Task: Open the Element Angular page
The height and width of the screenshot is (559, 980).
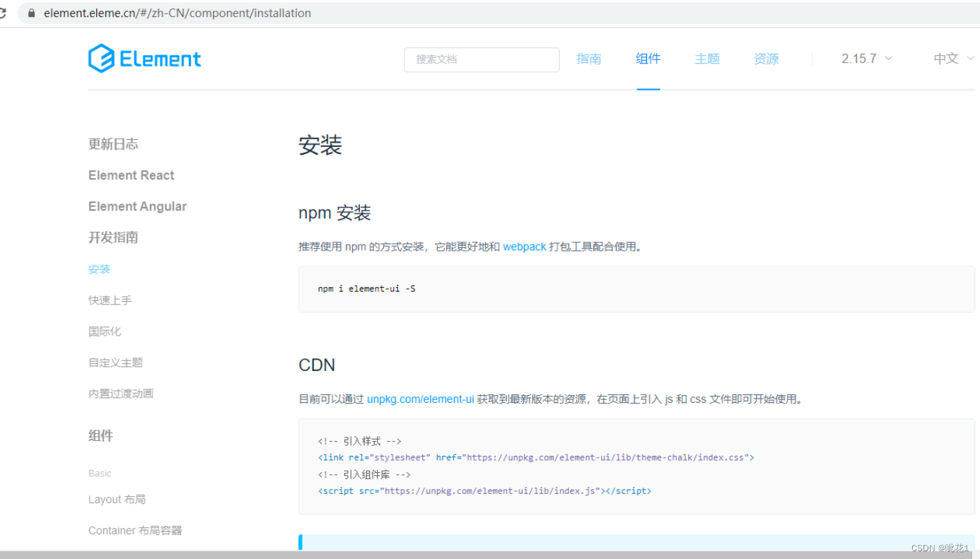Action: pyautogui.click(x=137, y=206)
